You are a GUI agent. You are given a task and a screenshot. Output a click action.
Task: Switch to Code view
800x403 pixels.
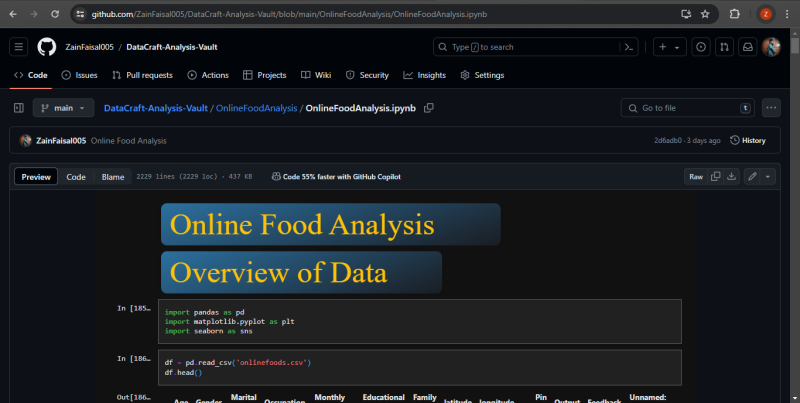pos(76,177)
